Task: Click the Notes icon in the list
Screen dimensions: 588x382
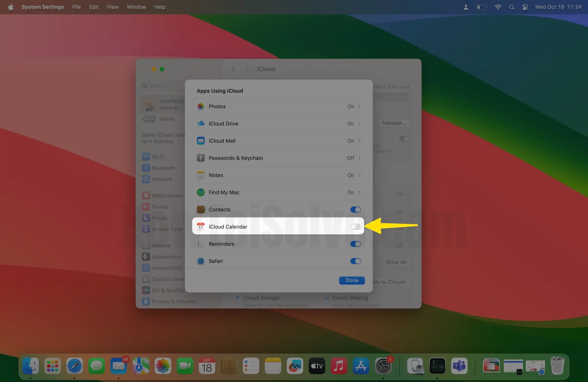Action: [x=201, y=175]
